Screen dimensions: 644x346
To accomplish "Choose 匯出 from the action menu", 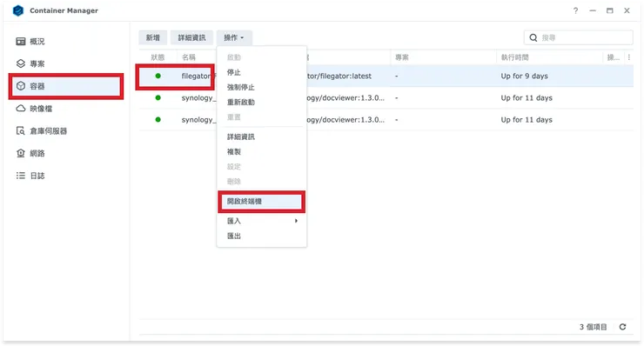I will [x=262, y=236].
